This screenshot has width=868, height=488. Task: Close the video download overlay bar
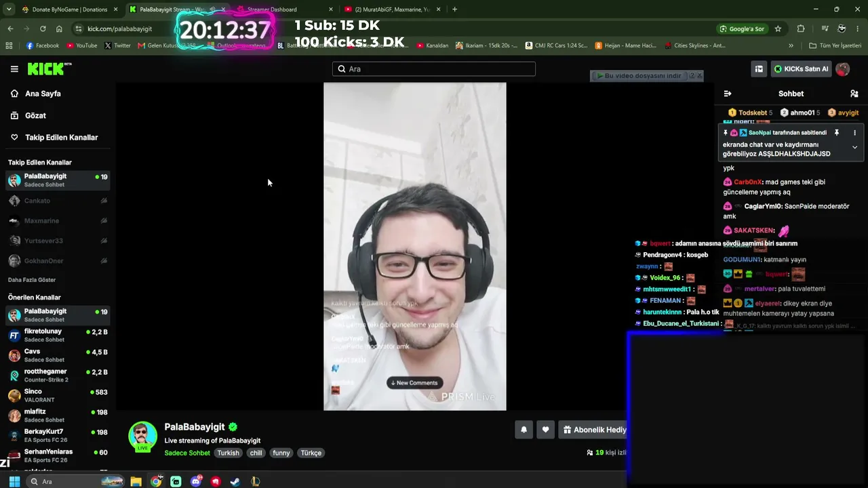[x=700, y=76]
